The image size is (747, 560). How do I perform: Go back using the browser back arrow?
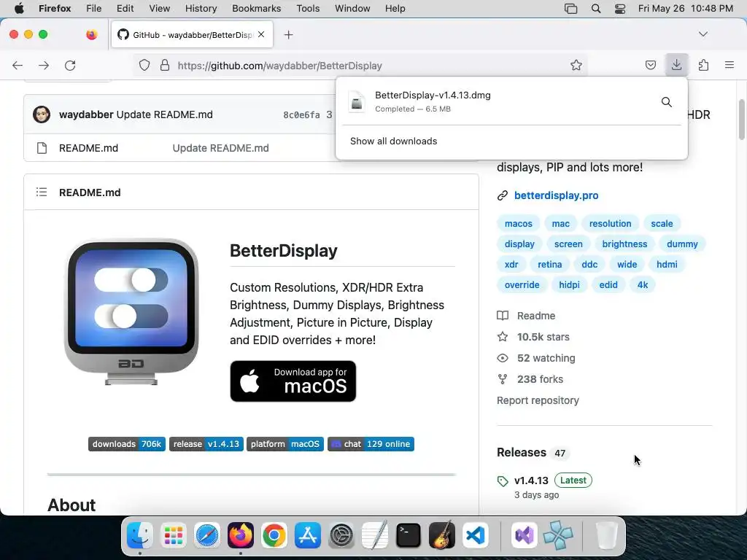pos(18,65)
